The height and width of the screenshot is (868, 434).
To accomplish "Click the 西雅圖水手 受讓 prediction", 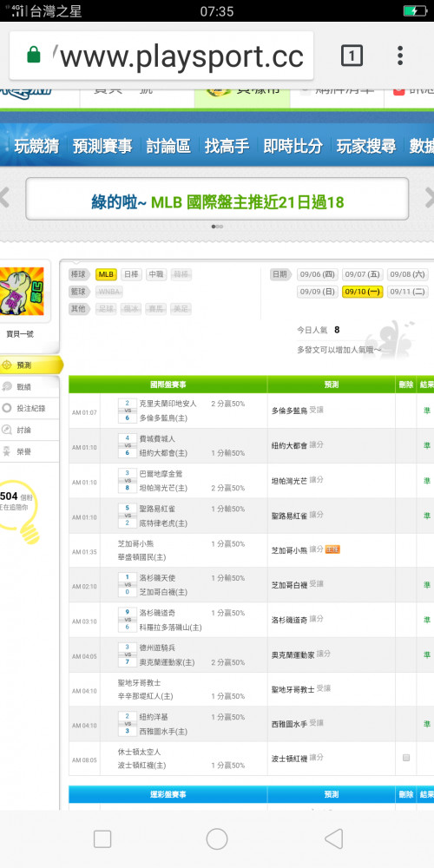I will [x=298, y=724].
